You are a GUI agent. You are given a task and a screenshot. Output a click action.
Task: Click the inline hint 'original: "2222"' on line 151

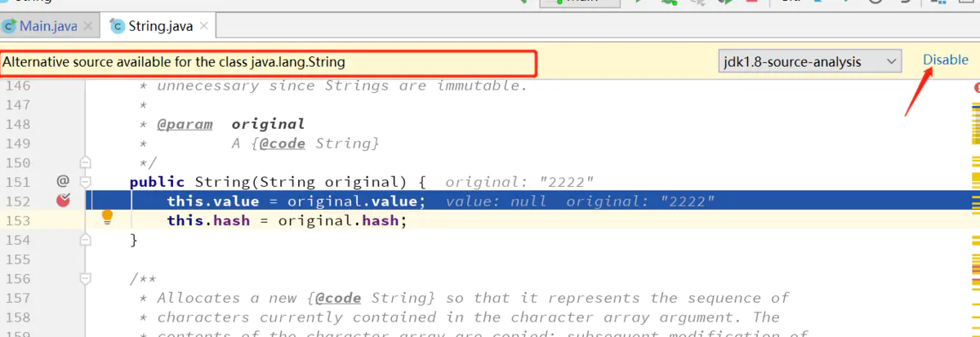(519, 182)
